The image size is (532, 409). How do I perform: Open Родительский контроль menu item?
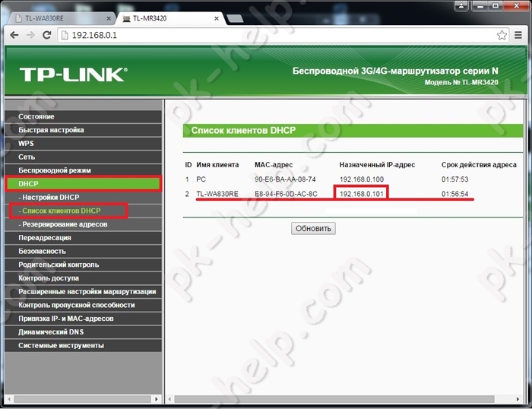coord(83,265)
